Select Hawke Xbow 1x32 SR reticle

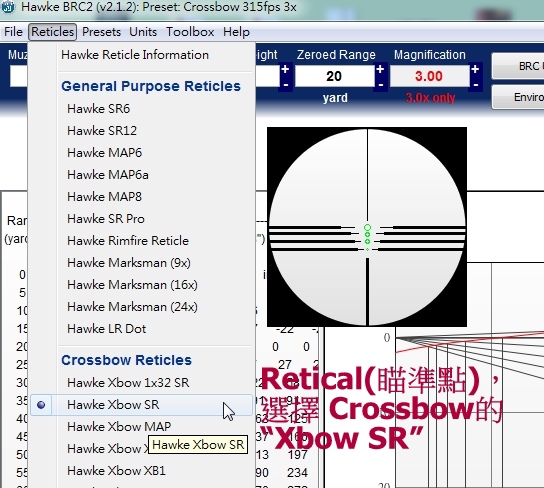pyautogui.click(x=128, y=383)
